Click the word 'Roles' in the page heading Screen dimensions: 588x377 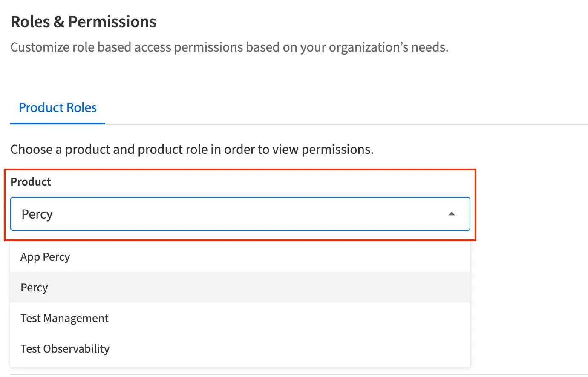pyautogui.click(x=30, y=22)
